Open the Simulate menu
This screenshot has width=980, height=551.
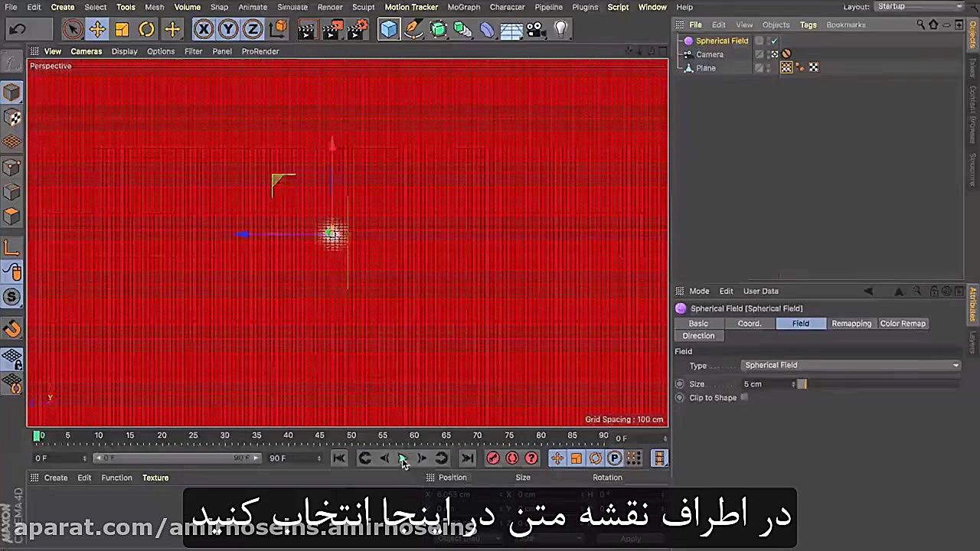pos(292,7)
